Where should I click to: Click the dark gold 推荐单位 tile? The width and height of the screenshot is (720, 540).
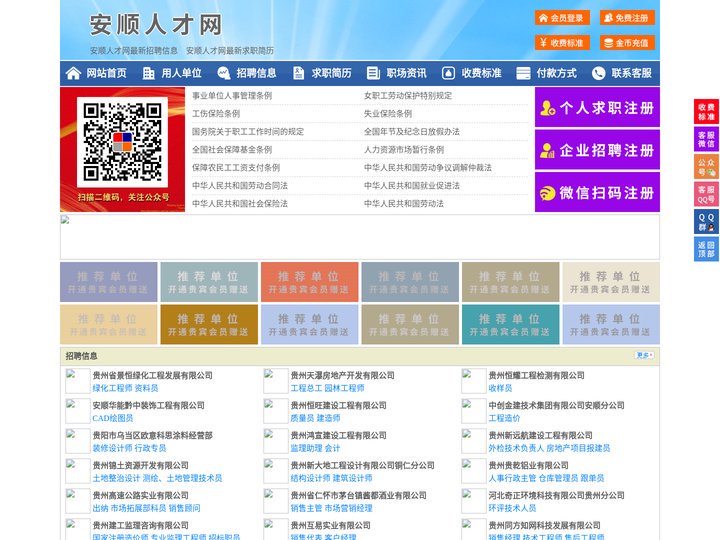coord(209,324)
